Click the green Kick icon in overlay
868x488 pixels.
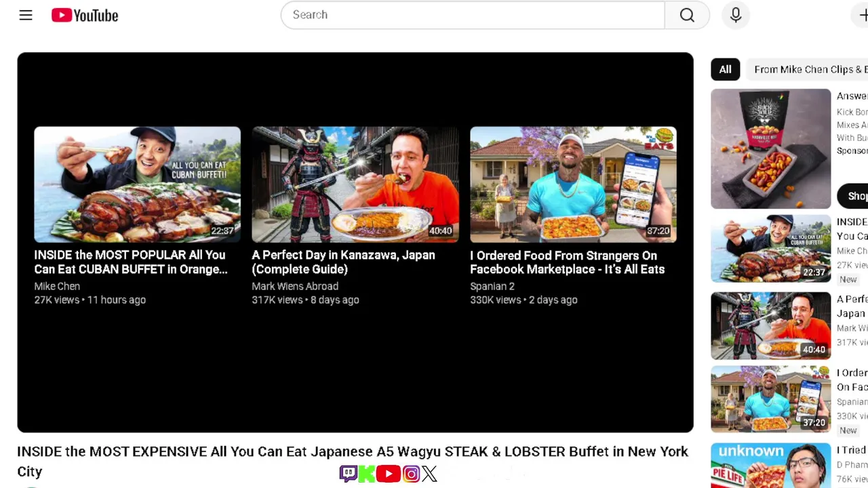[x=366, y=473]
